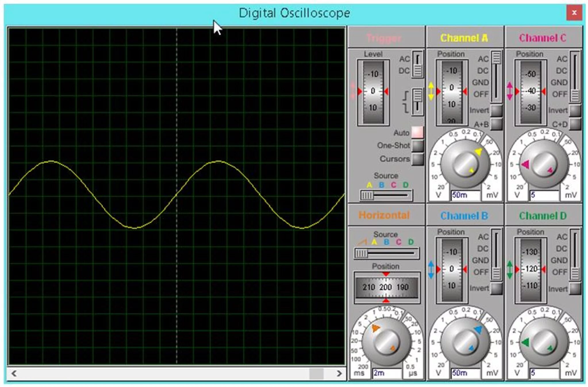Toggle Channel A Invert button
This screenshot has height=387, width=588.
pyautogui.click(x=496, y=110)
